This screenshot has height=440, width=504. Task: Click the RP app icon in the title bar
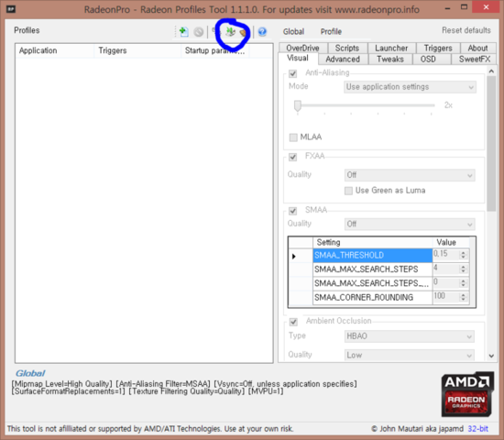coord(11,8)
